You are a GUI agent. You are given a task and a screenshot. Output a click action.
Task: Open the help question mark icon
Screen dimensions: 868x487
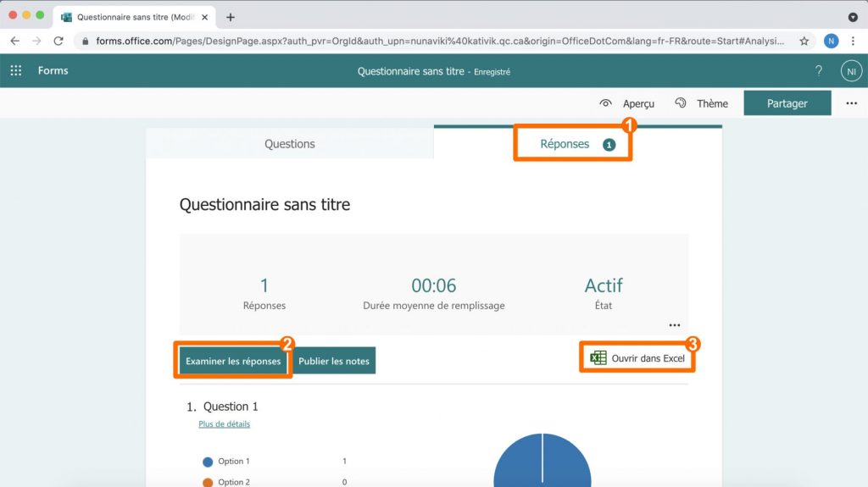(818, 71)
